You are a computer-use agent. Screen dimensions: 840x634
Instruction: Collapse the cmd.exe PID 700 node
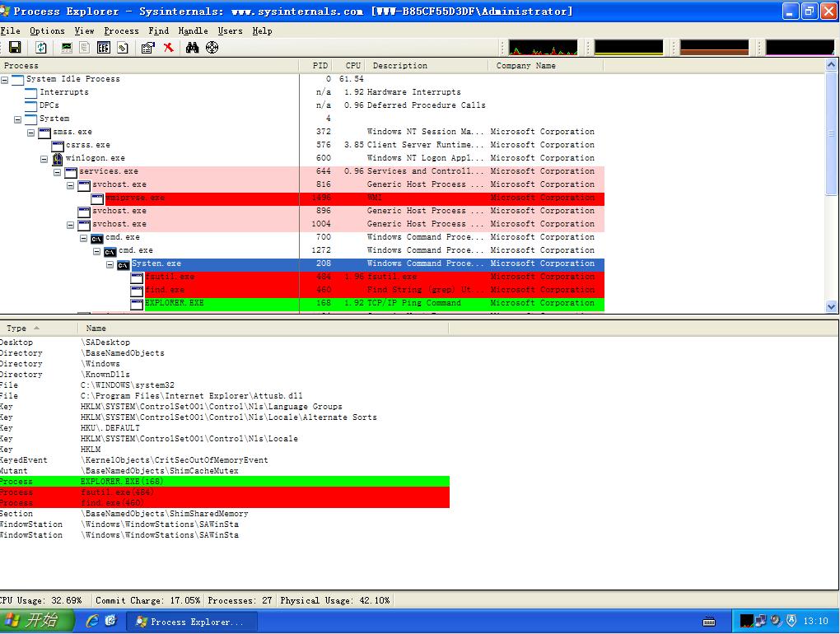(83, 238)
